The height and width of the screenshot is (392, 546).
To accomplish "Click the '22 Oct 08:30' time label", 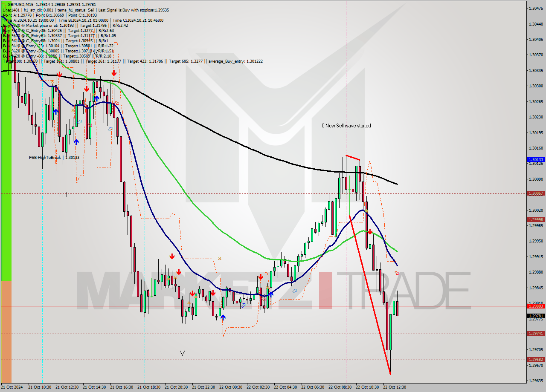I will coord(340,387).
